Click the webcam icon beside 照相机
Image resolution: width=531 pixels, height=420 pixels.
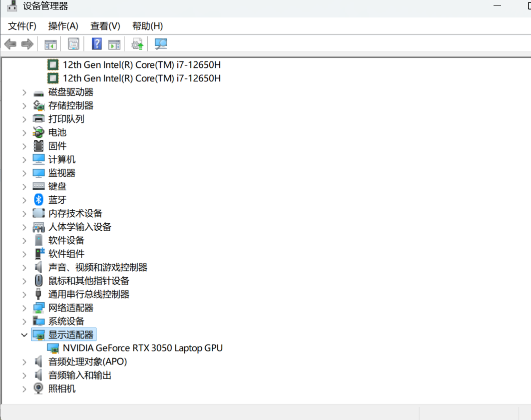coord(38,389)
